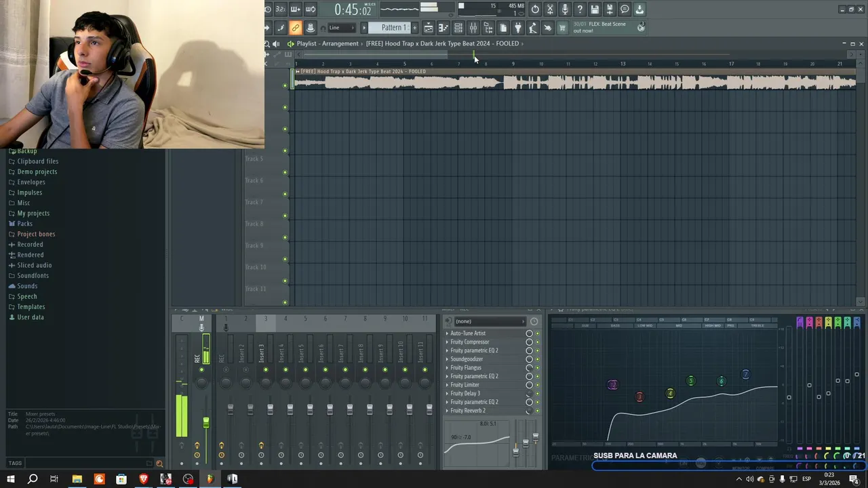Open the Browser view icon

pos(488,28)
